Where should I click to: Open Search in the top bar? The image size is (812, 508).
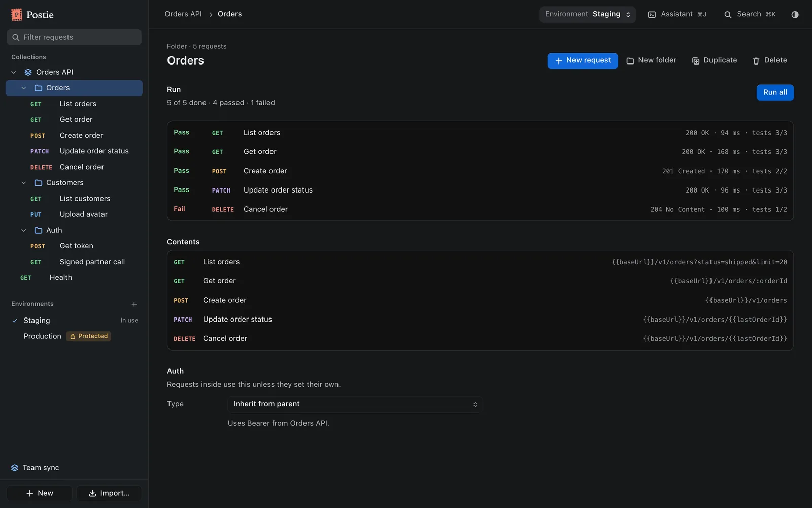[750, 14]
